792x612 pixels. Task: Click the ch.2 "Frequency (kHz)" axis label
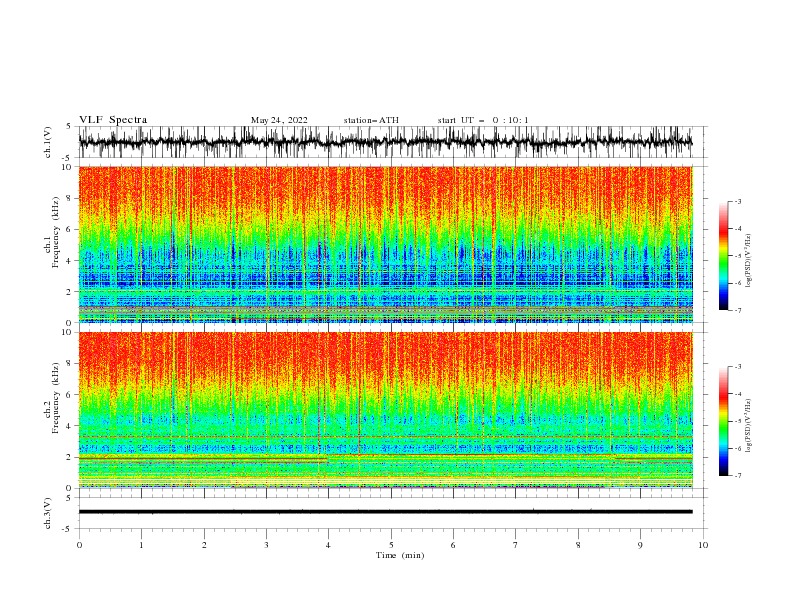(x=56, y=398)
